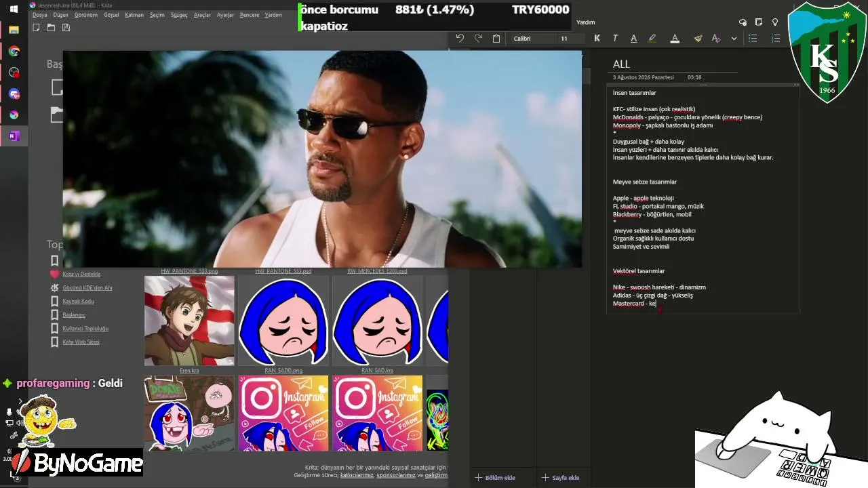The width and height of the screenshot is (868, 488).
Task: Click the clipboard paste icon in OneNote
Action: (x=496, y=39)
